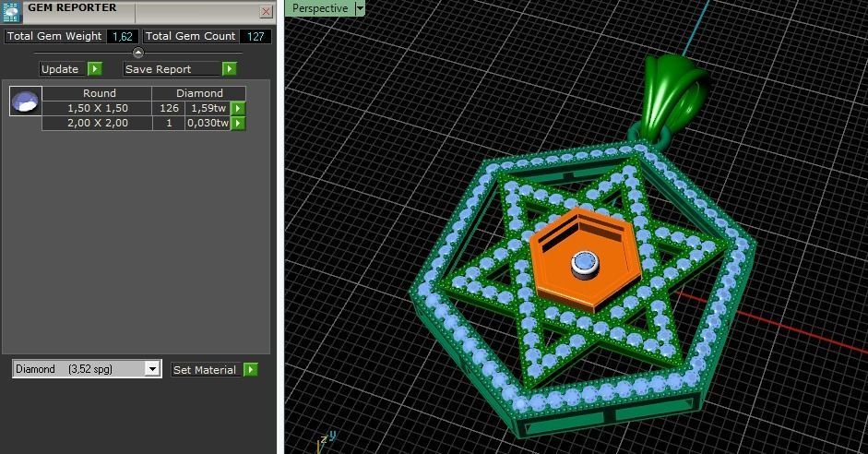
Task: Click the Total Gem Count value 127
Action: pyautogui.click(x=256, y=37)
